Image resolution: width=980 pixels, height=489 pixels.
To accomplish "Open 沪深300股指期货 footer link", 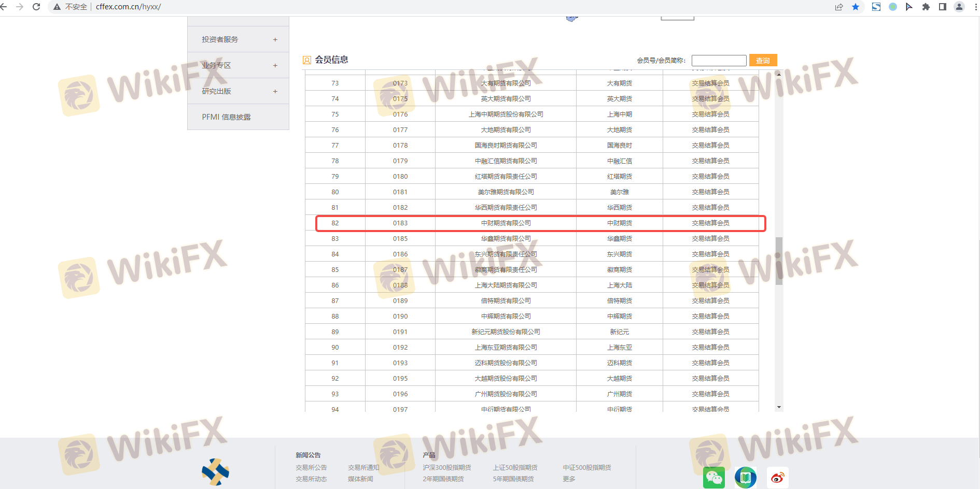I will (446, 467).
